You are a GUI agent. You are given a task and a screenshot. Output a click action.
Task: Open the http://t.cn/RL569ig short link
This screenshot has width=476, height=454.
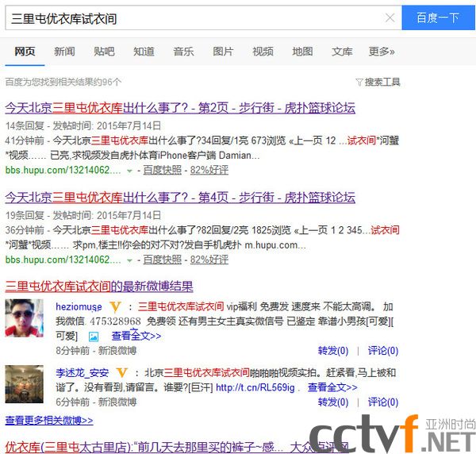coord(255,387)
